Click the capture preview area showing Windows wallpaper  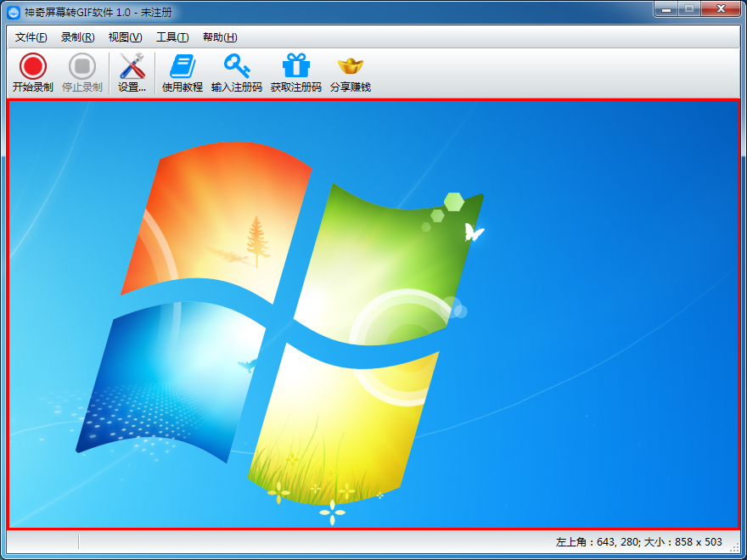[373, 314]
